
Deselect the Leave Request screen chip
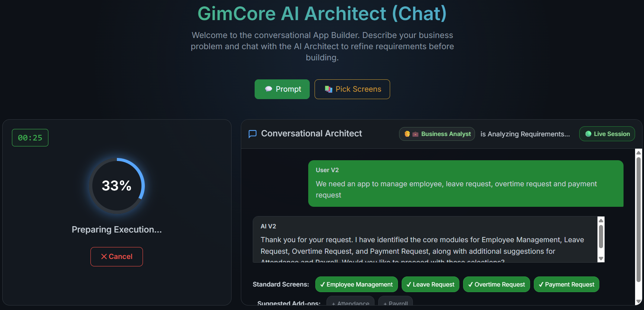click(430, 284)
